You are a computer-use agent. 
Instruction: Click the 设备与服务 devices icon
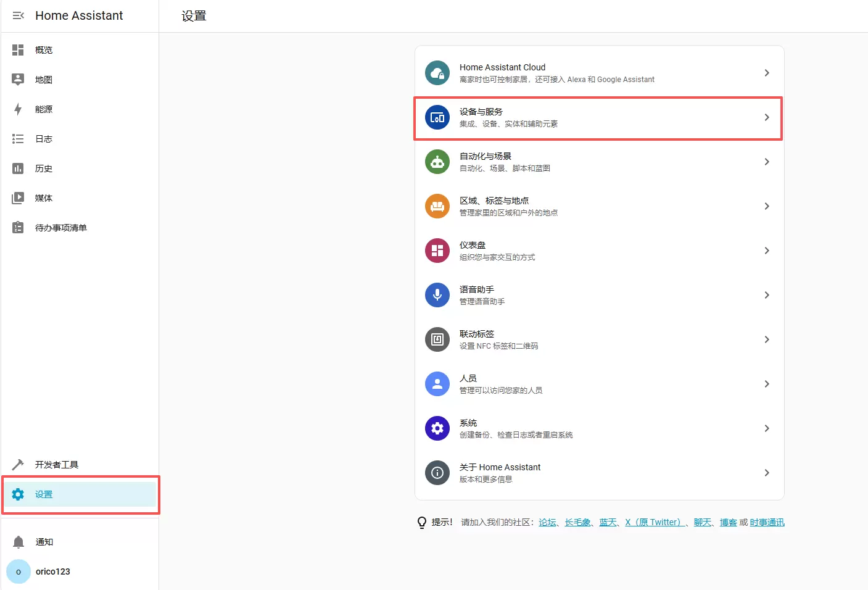437,117
